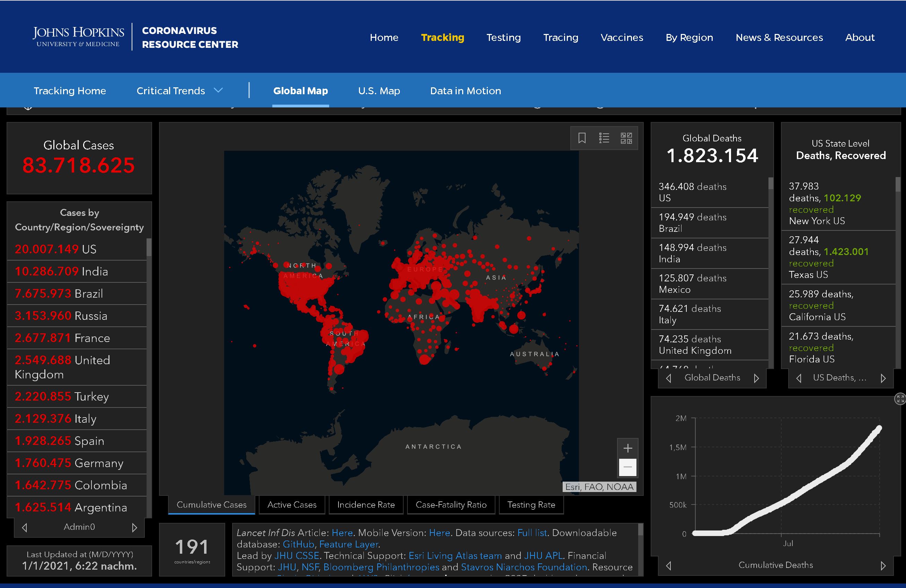
Task: Open the Vaccines menu item
Action: 622,37
